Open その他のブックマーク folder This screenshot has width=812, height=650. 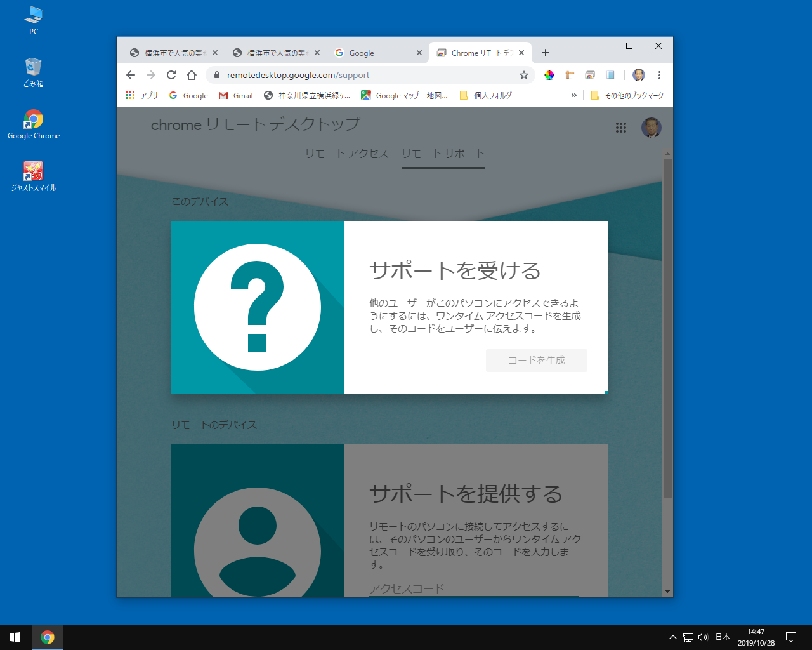pos(627,95)
